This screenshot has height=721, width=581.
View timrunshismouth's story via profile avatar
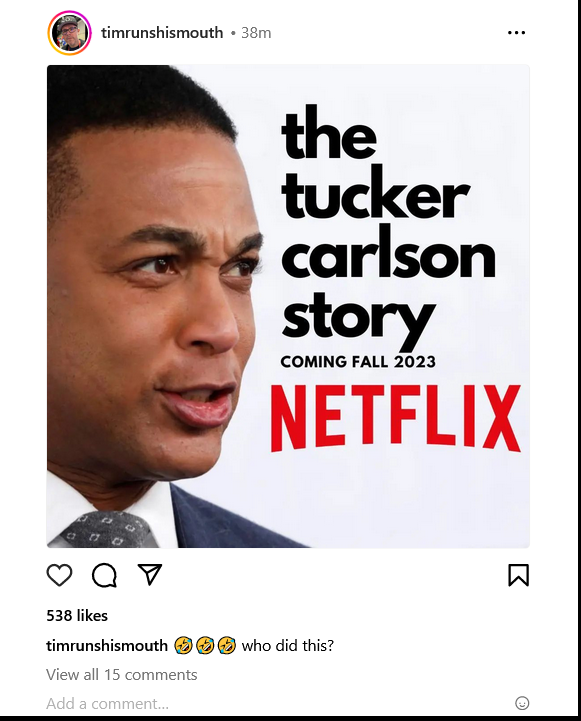coord(69,33)
